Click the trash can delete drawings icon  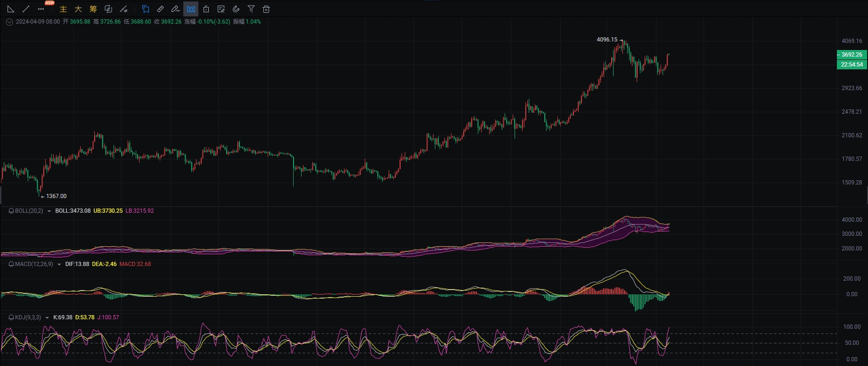[x=266, y=9]
